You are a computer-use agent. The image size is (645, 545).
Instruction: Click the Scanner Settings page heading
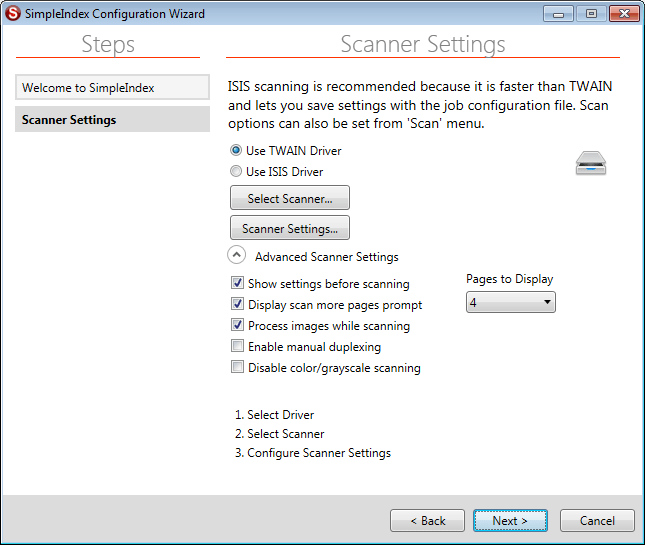(x=423, y=44)
